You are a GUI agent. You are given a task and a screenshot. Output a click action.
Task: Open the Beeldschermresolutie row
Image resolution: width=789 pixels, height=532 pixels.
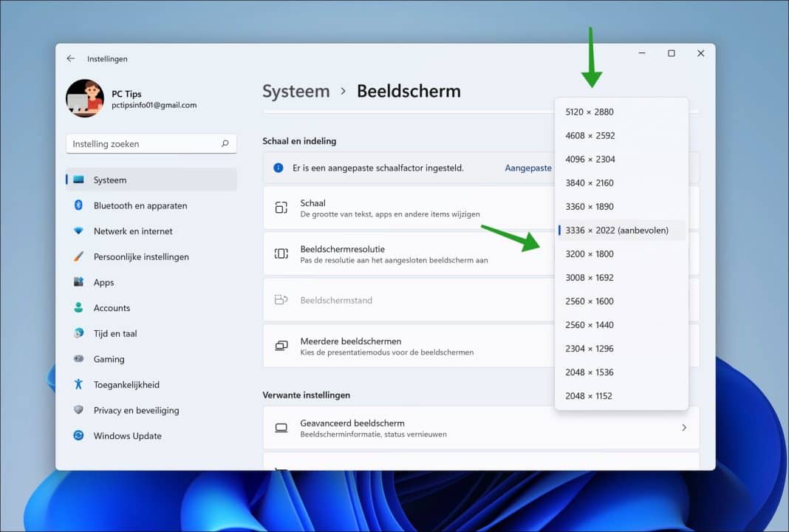click(408, 253)
